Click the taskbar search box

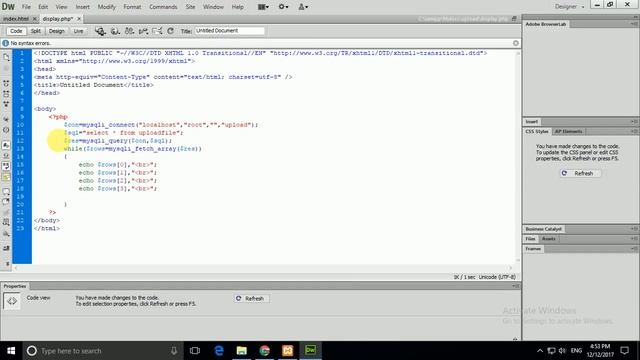pos(102,351)
